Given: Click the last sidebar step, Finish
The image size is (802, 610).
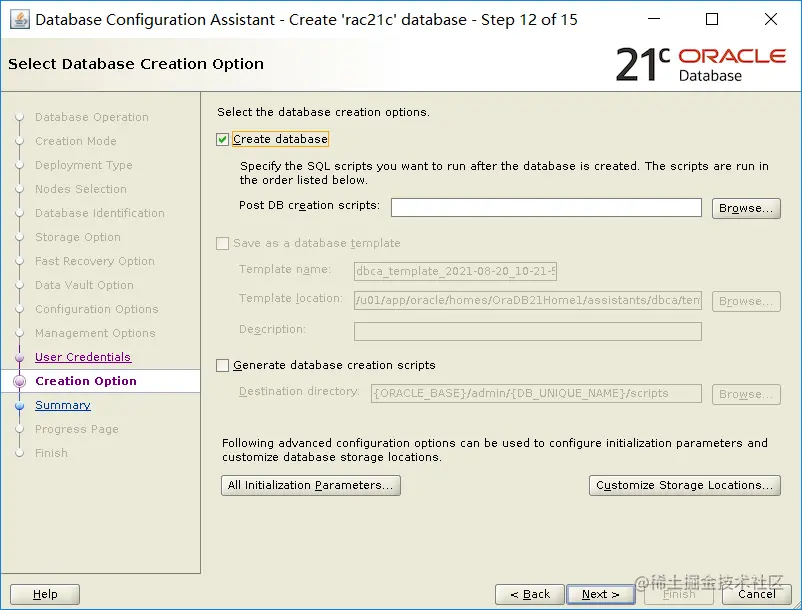Looking at the screenshot, I should coord(51,453).
